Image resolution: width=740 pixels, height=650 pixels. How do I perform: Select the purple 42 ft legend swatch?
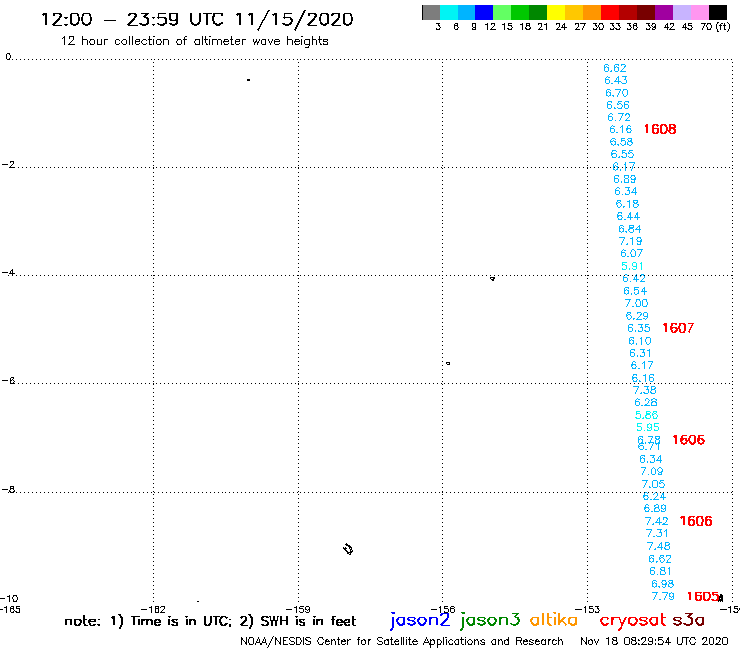(x=664, y=12)
